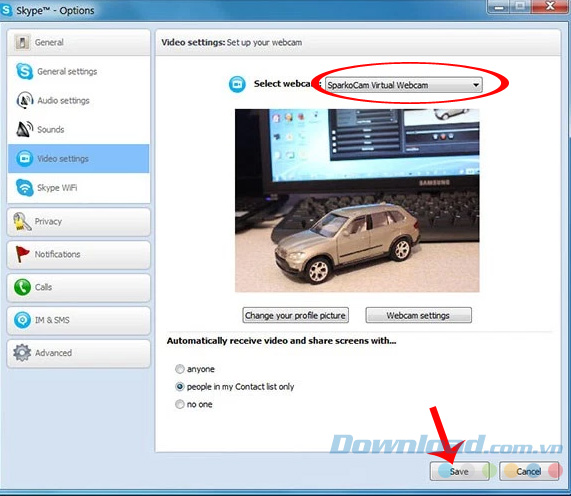Click Change your profile picture button
571x496 pixels.
(x=295, y=315)
